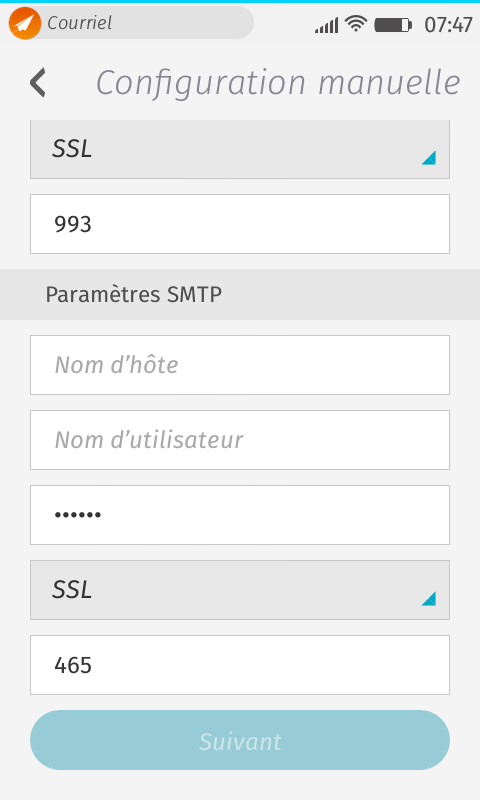Focus the SMTP Nom d'hôte field

pyautogui.click(x=240, y=365)
